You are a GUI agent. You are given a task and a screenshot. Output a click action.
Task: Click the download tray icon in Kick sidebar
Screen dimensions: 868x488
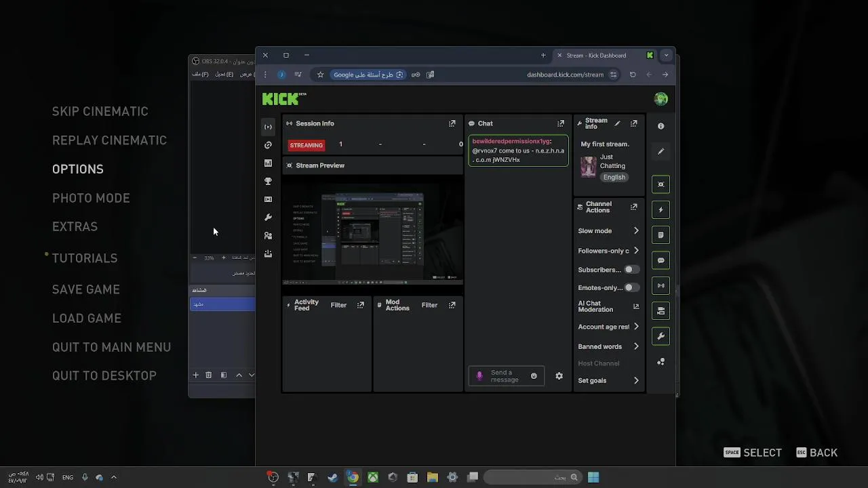(x=268, y=253)
